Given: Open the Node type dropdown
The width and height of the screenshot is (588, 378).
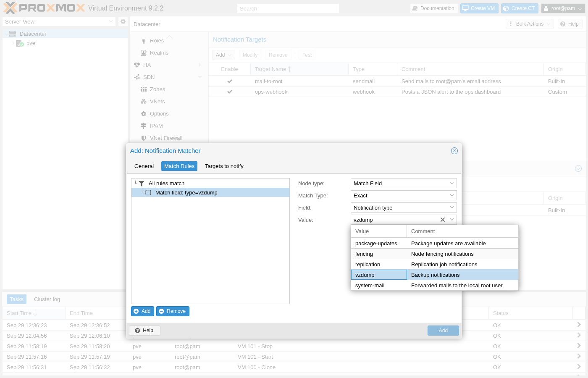Looking at the screenshot, I should point(452,183).
